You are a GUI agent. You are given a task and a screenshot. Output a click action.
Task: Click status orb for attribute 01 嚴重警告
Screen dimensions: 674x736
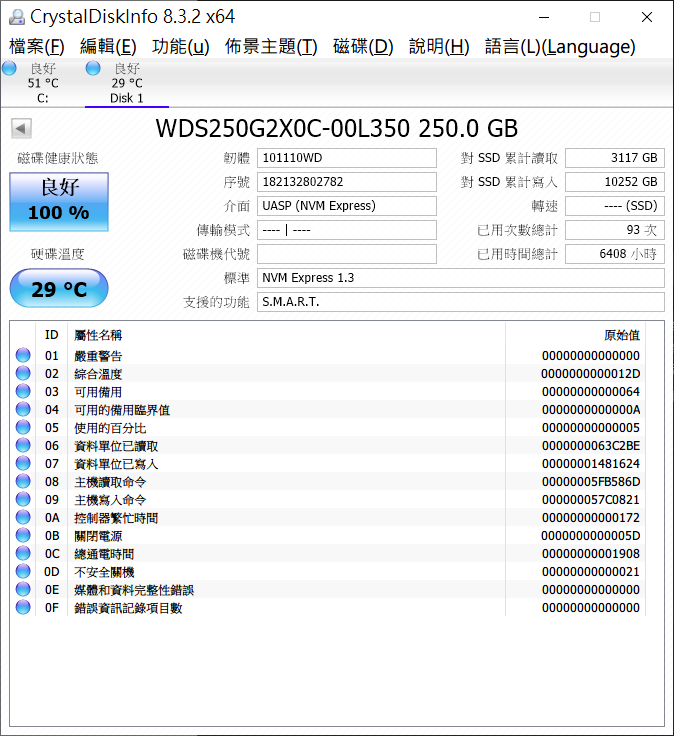tap(23, 355)
